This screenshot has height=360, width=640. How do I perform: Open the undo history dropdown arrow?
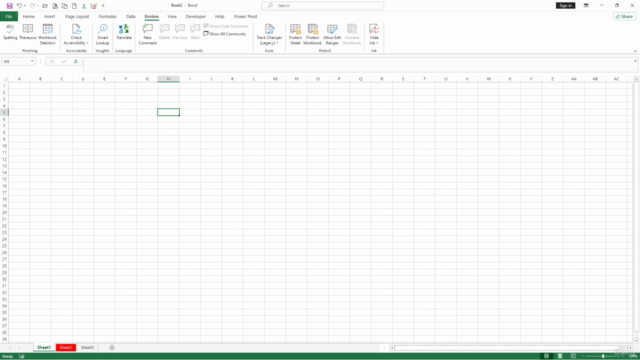tap(25, 6)
